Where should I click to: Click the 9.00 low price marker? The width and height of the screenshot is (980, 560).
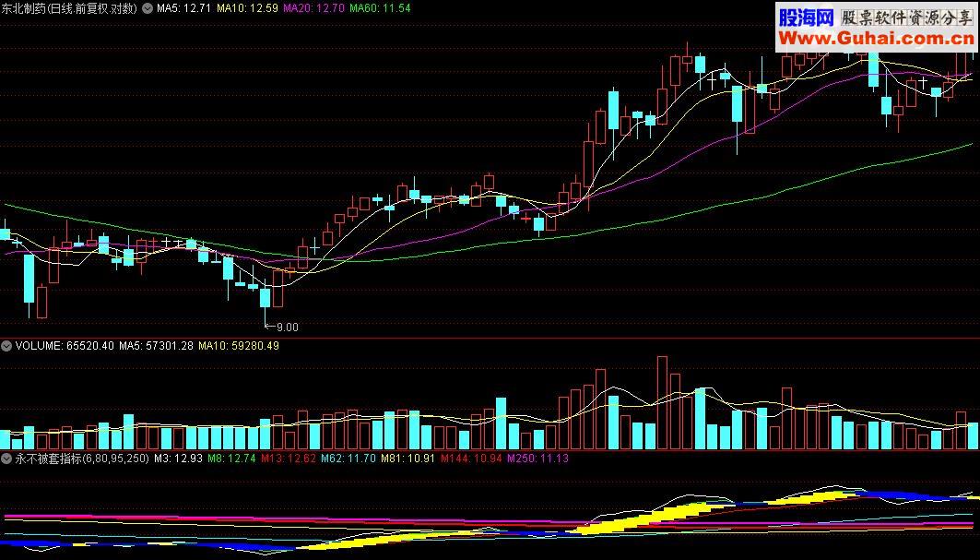tap(282, 328)
